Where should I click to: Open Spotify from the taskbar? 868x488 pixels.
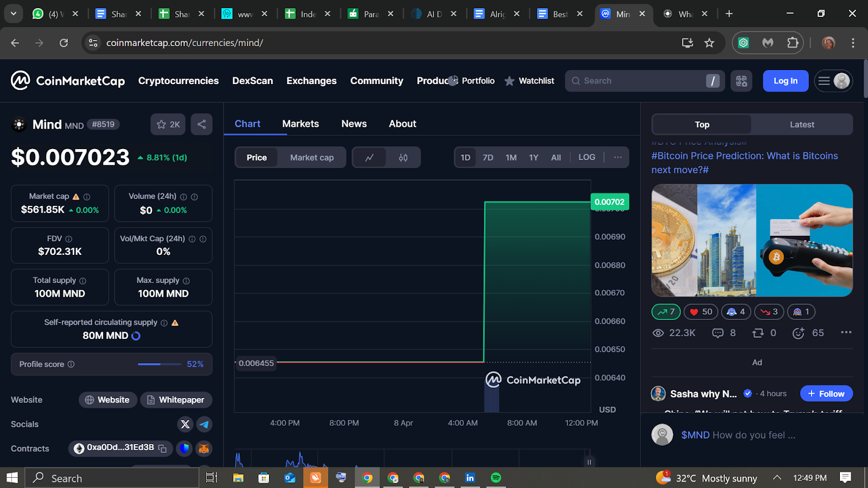(496, 478)
